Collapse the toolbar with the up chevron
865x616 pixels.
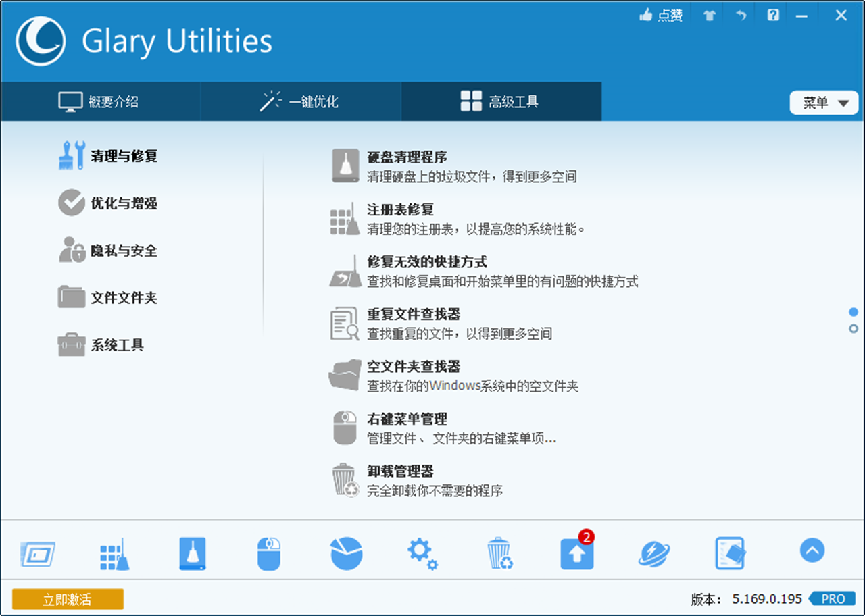pyautogui.click(x=812, y=551)
